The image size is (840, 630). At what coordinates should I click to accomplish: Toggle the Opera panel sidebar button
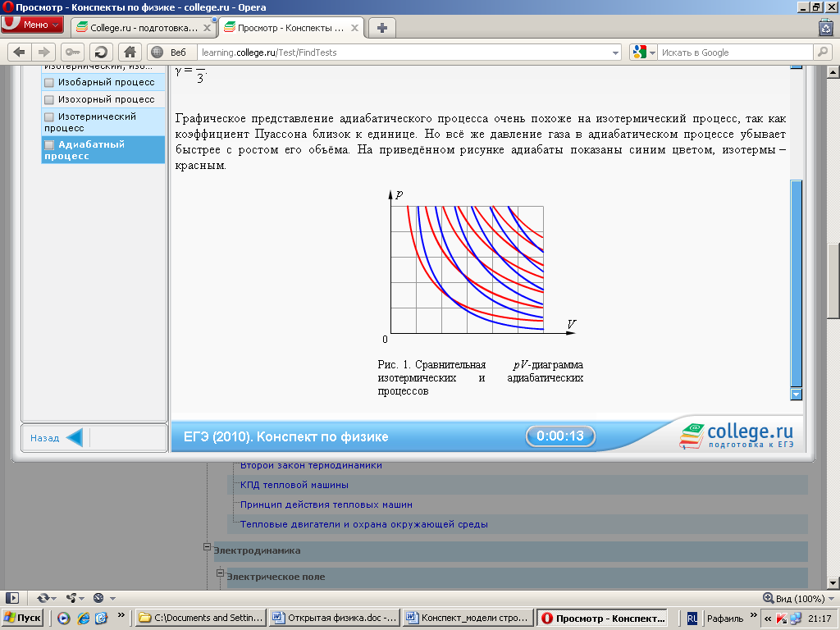[x=11, y=598]
